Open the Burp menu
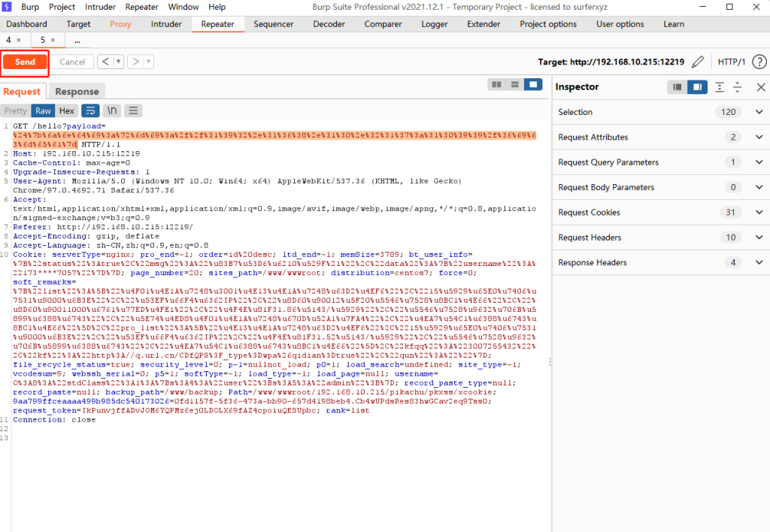This screenshot has height=532, width=770. pos(30,7)
